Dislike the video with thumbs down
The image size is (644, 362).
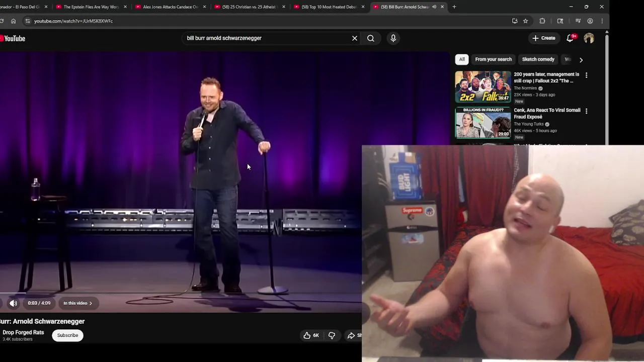pos(332,335)
